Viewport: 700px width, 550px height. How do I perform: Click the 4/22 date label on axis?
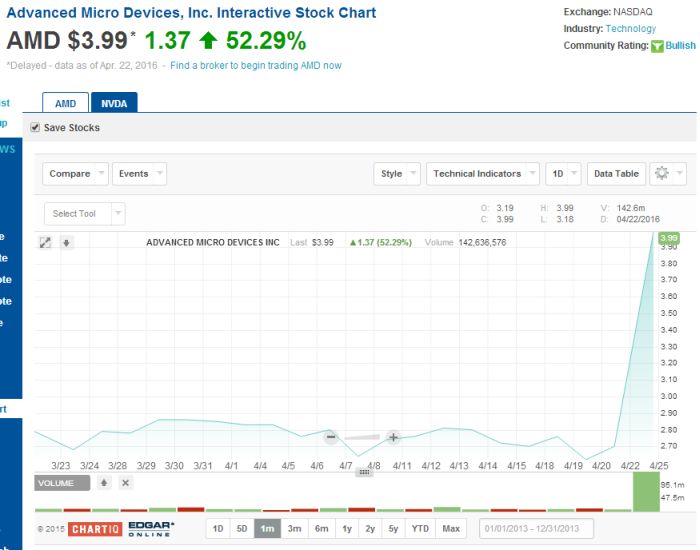pyautogui.click(x=630, y=466)
